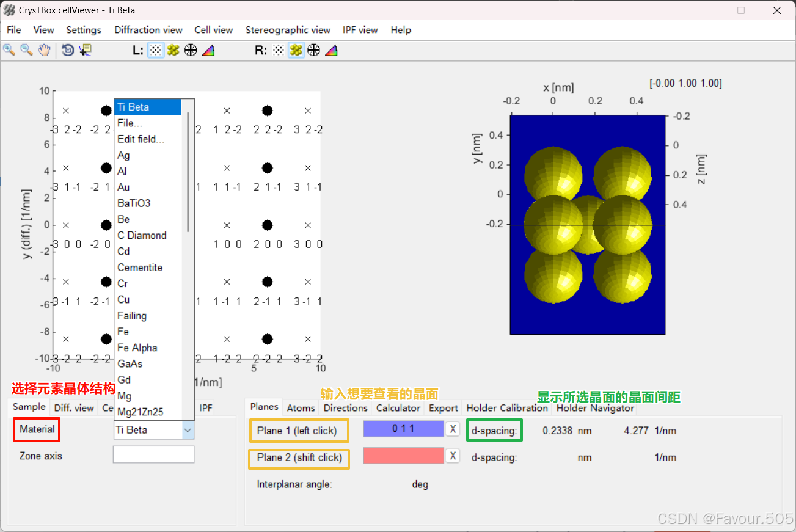Screen dimensions: 796x532
Task: Switch to the Calculator tab
Action: click(398, 408)
